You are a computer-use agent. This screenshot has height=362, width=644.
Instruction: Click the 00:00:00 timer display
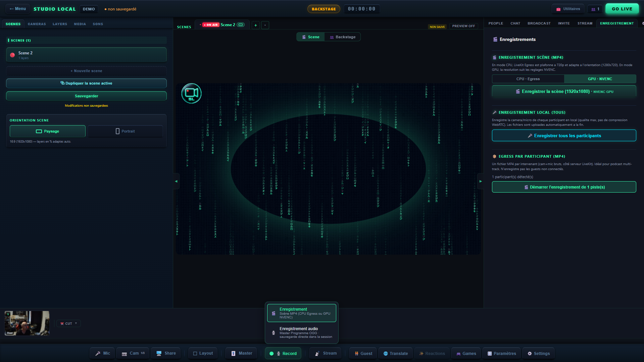[x=361, y=9]
